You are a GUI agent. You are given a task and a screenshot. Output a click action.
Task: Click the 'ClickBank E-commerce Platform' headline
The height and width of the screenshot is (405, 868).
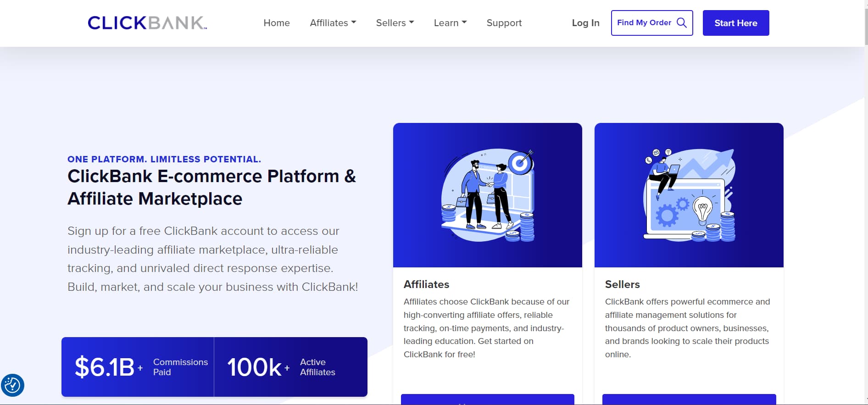coord(211,187)
